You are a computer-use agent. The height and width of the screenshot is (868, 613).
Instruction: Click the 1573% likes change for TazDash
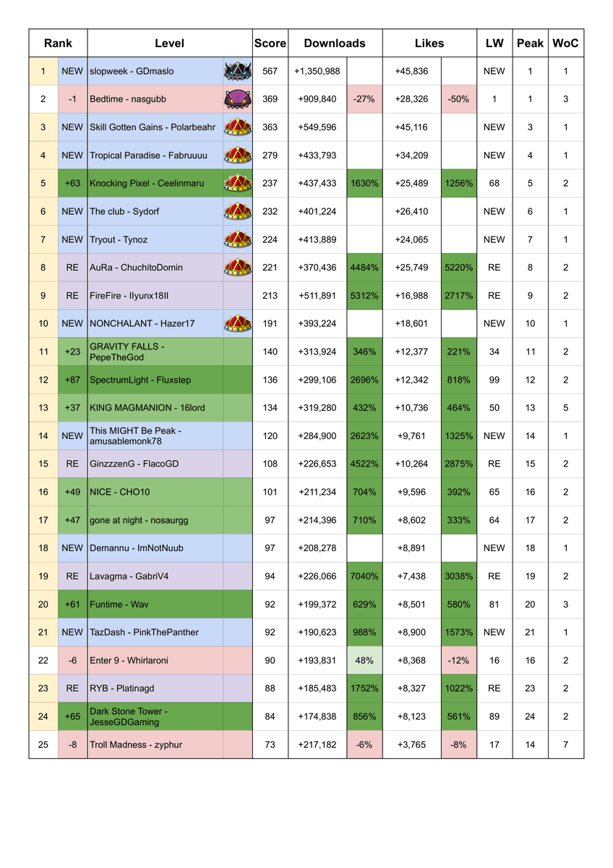point(458,631)
